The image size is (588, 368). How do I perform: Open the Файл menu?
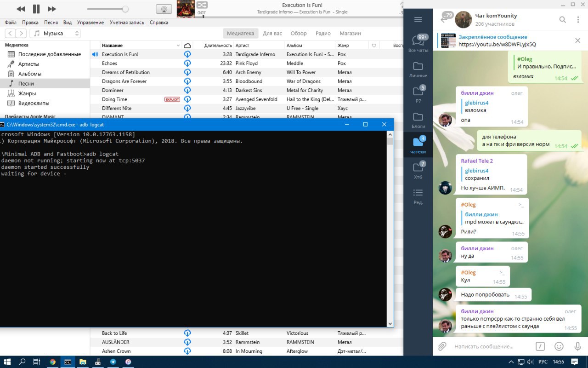(x=11, y=22)
